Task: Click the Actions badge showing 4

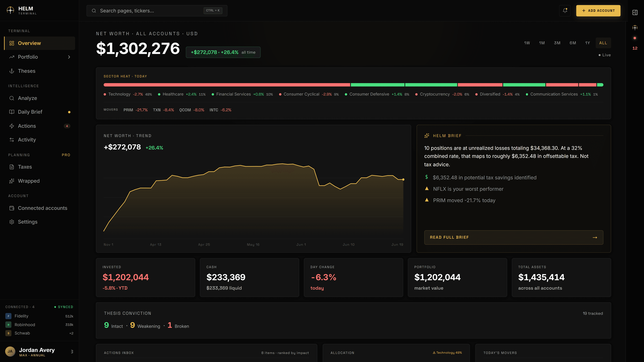Action: [x=67, y=126]
